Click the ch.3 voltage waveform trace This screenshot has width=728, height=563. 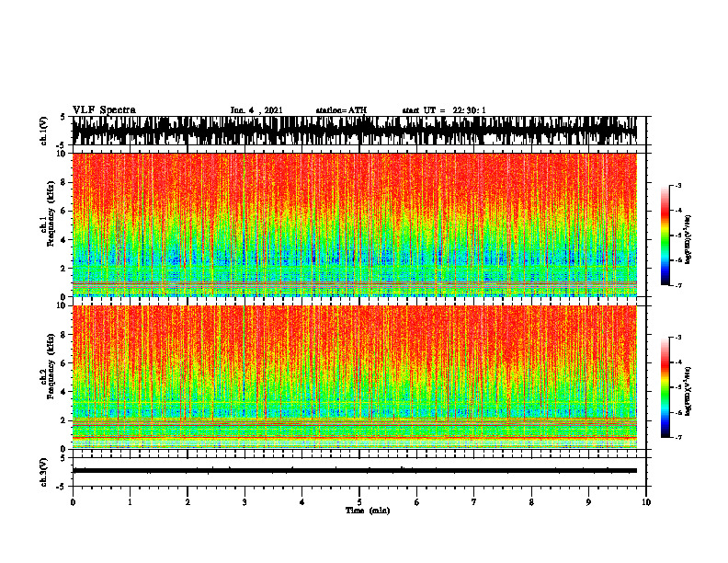[x=355, y=471]
